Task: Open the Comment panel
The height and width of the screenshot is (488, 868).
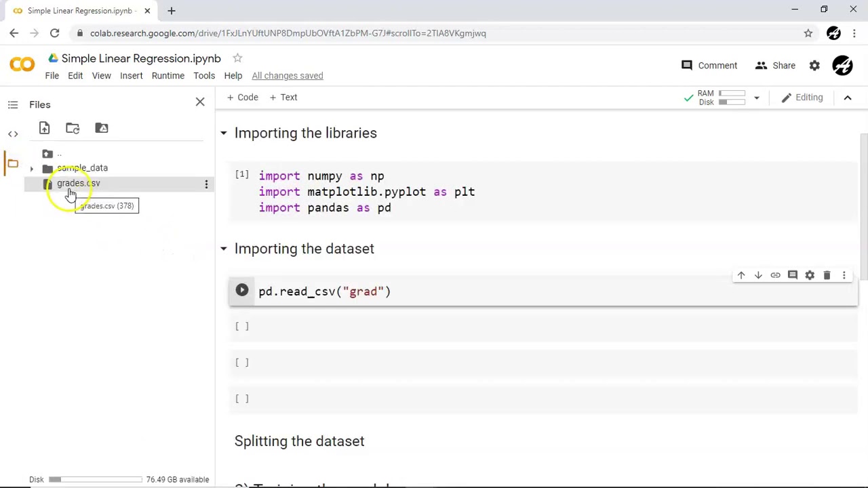Action: coord(709,65)
